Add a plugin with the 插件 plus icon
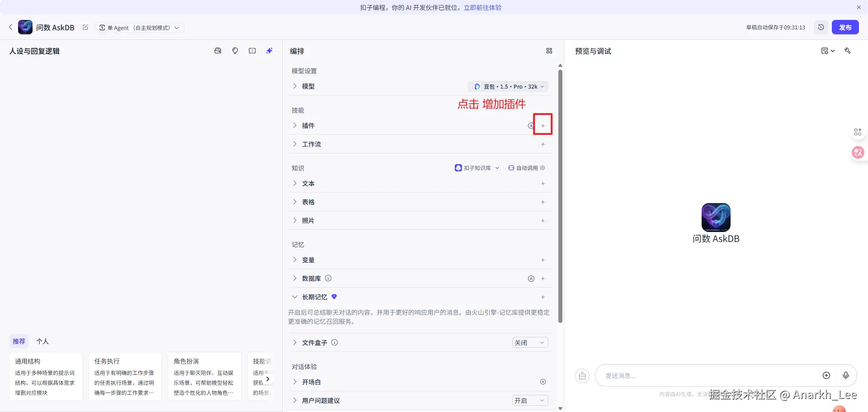 pos(543,126)
